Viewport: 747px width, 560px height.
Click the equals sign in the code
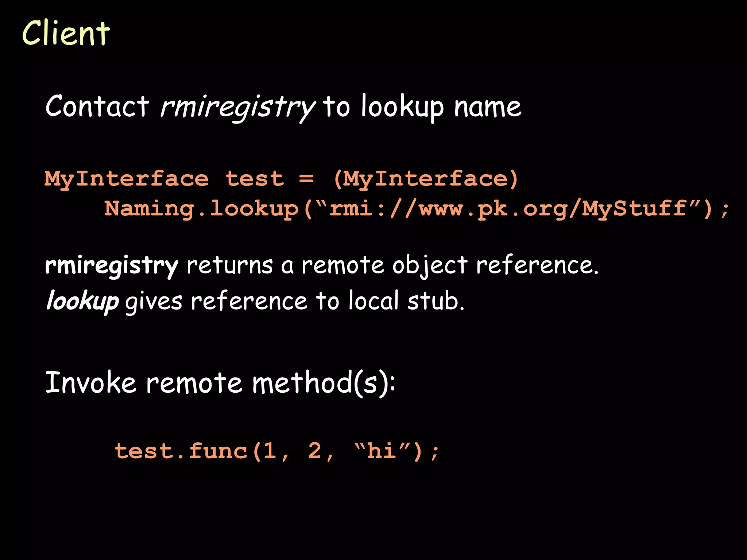pos(306,179)
